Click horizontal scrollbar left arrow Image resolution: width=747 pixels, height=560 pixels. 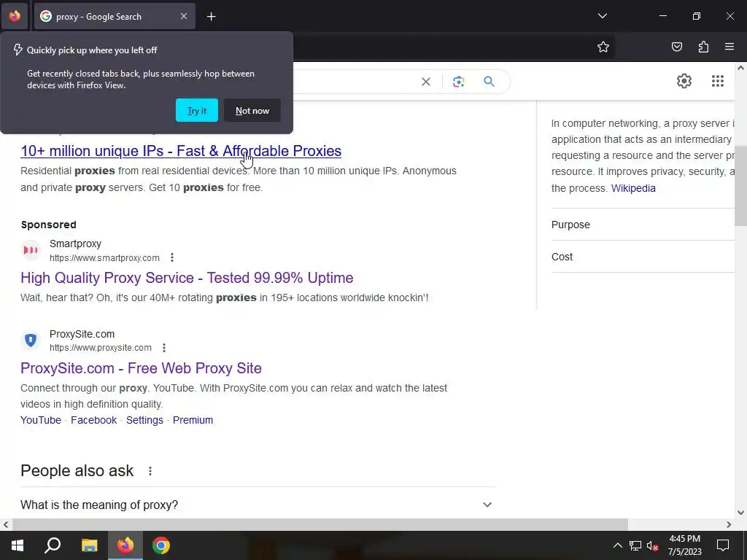(6, 524)
